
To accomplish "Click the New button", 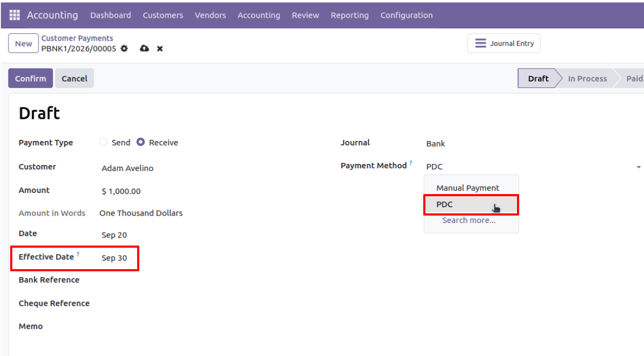I will 24,43.
